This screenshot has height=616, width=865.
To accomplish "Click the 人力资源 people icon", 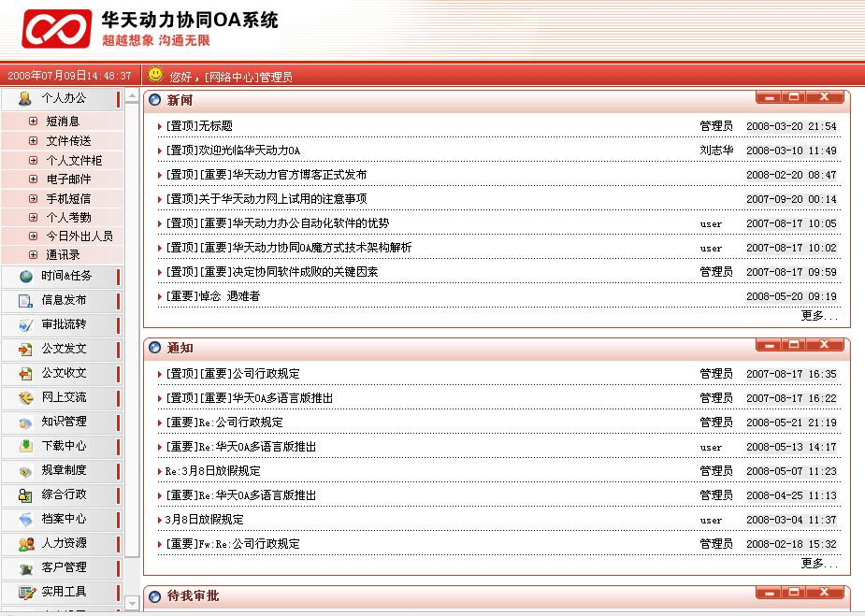I will click(x=26, y=544).
